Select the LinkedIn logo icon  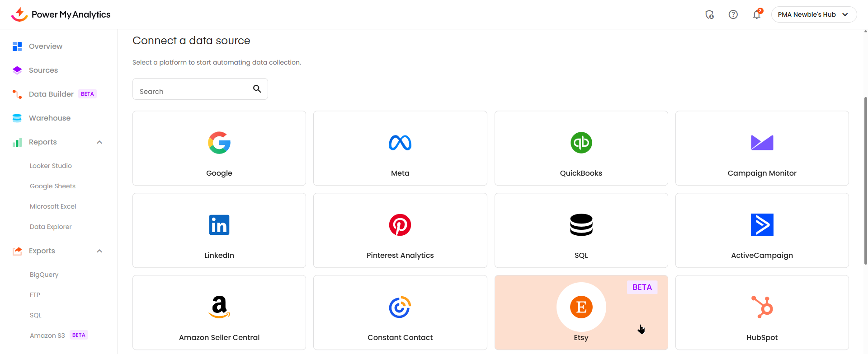[x=219, y=225]
